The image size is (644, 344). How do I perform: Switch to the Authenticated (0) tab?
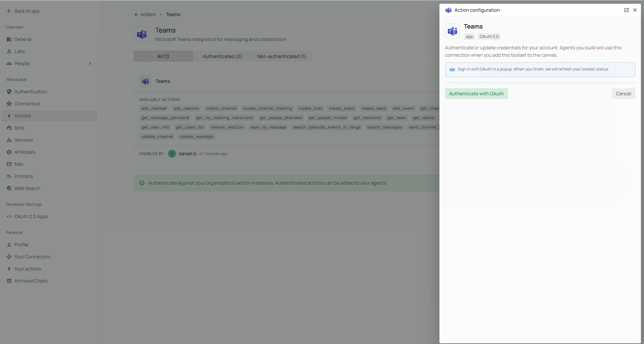click(222, 56)
